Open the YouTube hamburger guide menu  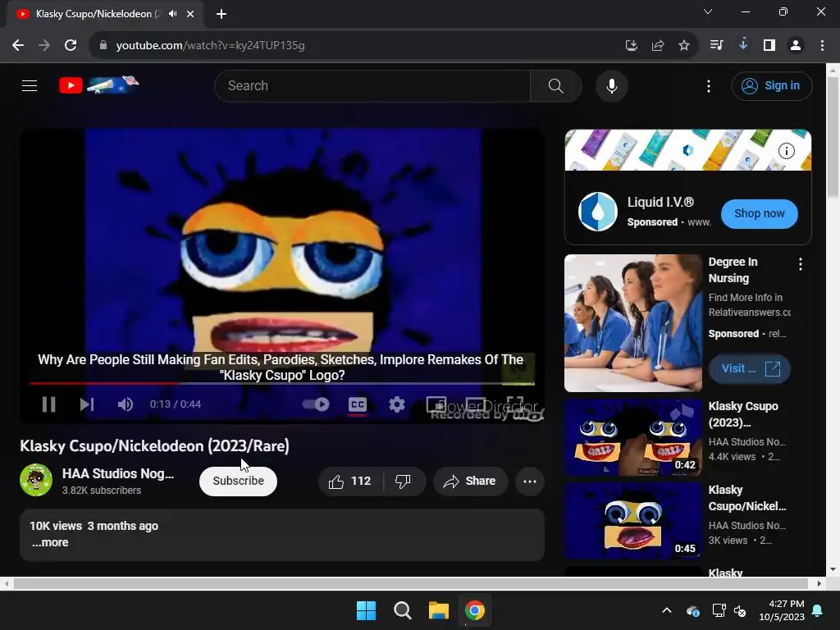point(30,85)
